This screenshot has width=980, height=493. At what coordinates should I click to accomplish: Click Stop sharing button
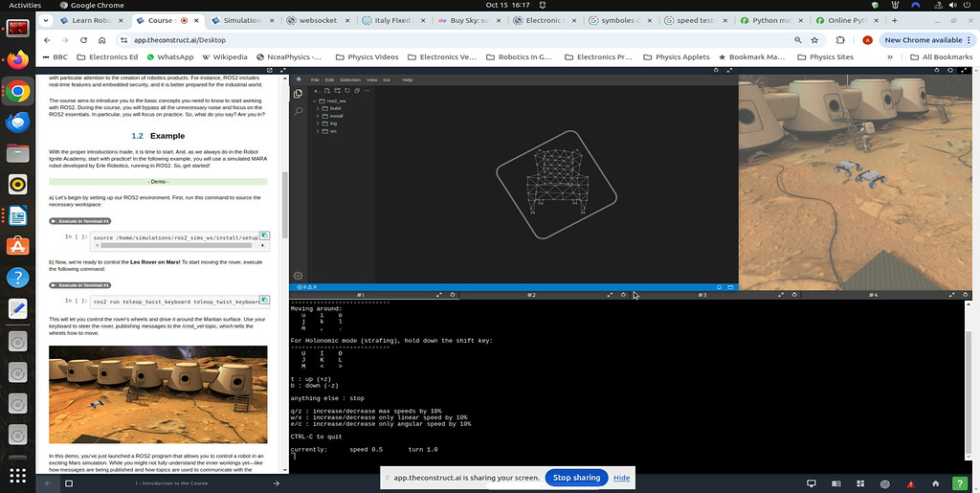click(576, 478)
